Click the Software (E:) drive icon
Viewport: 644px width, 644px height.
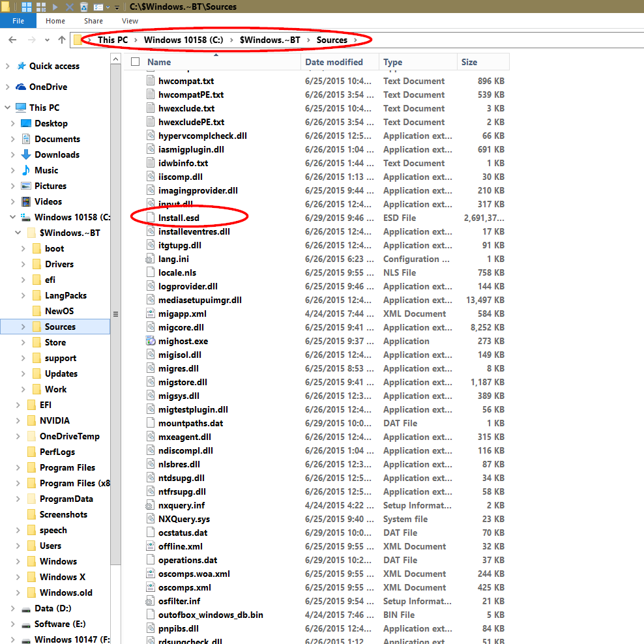[x=26, y=624]
